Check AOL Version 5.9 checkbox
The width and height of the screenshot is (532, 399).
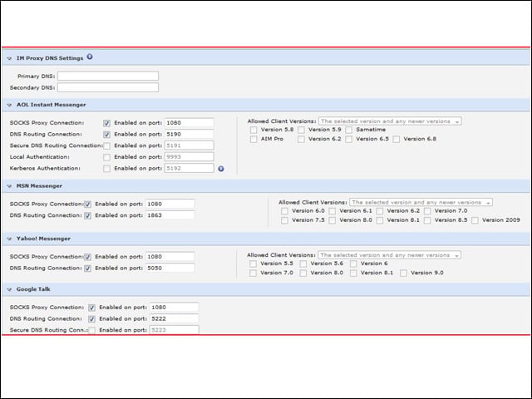coord(301,130)
